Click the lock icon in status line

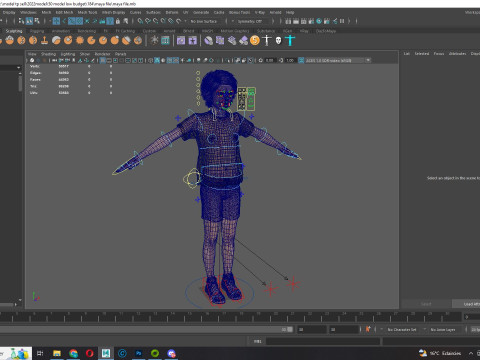point(117,21)
